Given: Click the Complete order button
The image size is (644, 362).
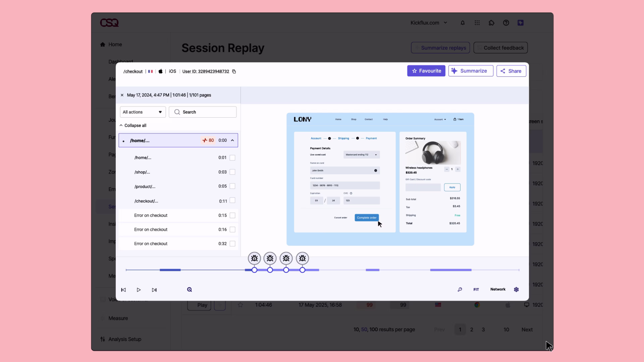Looking at the screenshot, I should (366, 218).
